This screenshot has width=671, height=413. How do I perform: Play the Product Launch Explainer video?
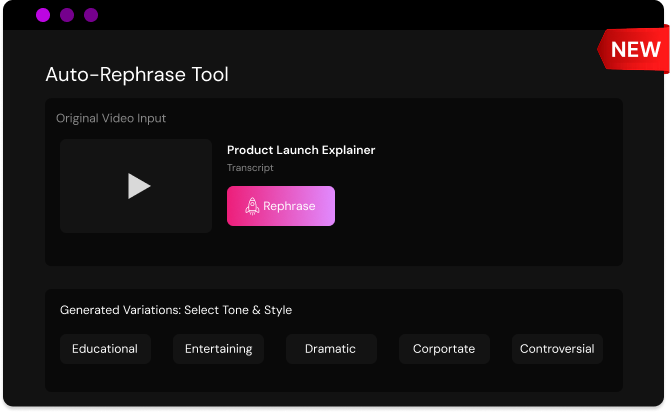(139, 186)
